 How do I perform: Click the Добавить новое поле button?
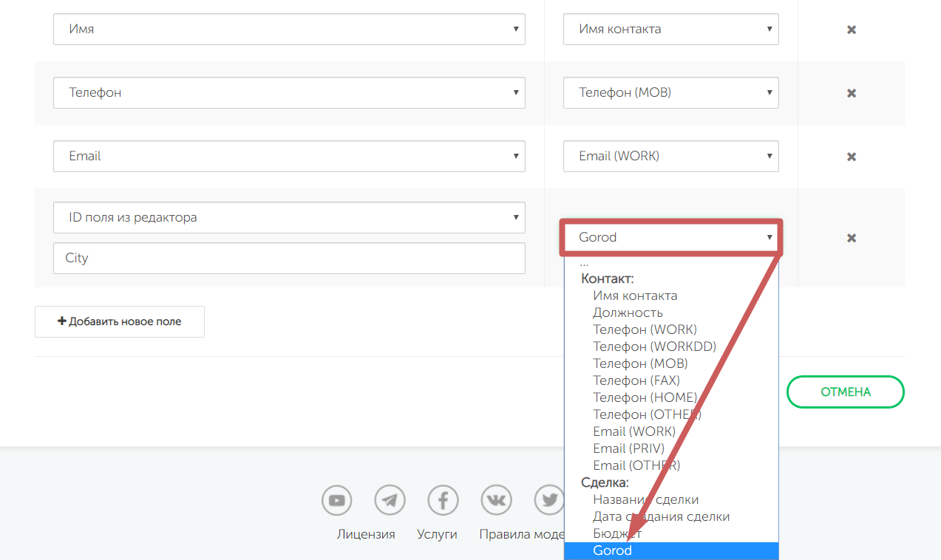(x=120, y=322)
